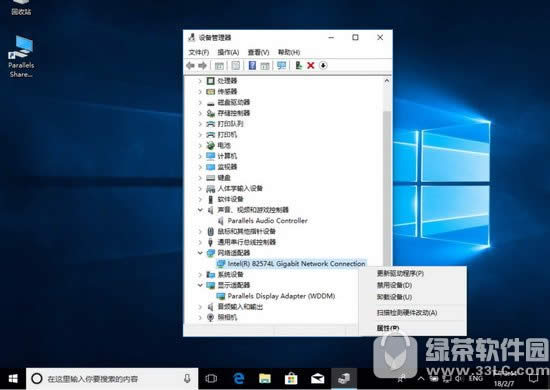Open the Mail app from the taskbar

point(317,379)
